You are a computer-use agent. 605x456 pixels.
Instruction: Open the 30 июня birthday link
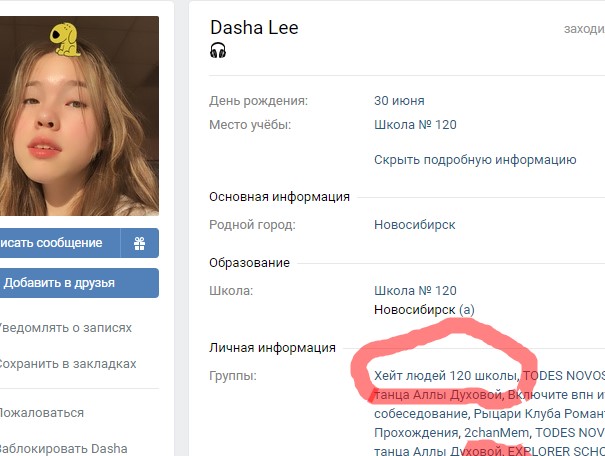click(x=399, y=101)
